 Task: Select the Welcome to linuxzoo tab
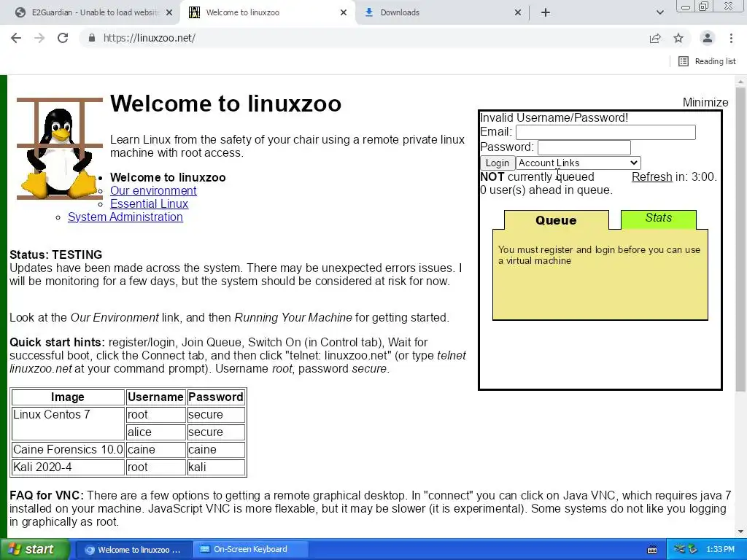[267, 12]
